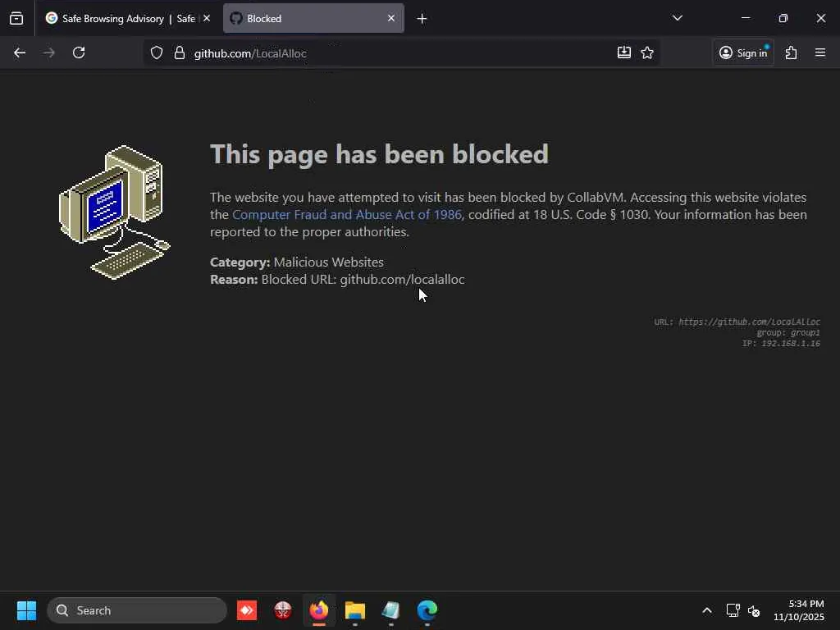Click the github.com/LocalAlloc address bar
The height and width of the screenshot is (630, 840).
pos(402,53)
